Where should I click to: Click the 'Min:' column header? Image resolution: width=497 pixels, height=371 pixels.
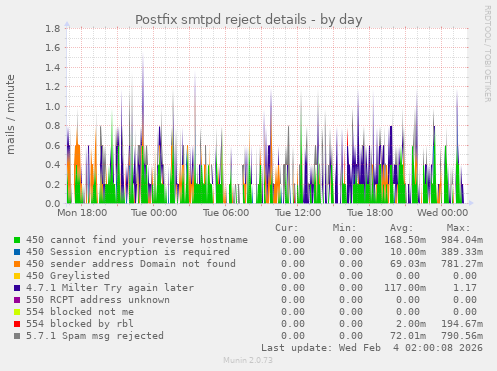[344, 228]
